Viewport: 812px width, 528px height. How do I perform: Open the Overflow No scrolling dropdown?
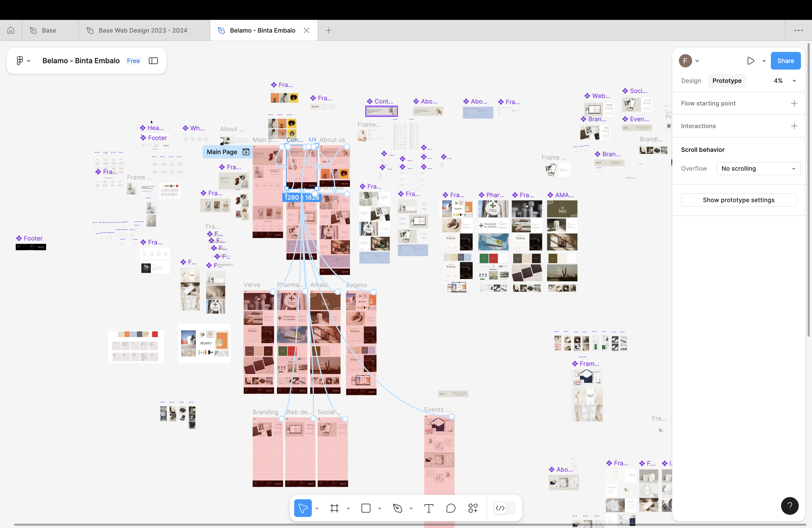pos(758,168)
